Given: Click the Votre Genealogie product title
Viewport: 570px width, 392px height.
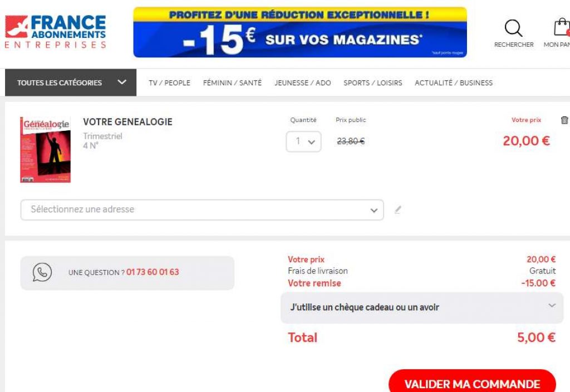Looking at the screenshot, I should click(127, 122).
